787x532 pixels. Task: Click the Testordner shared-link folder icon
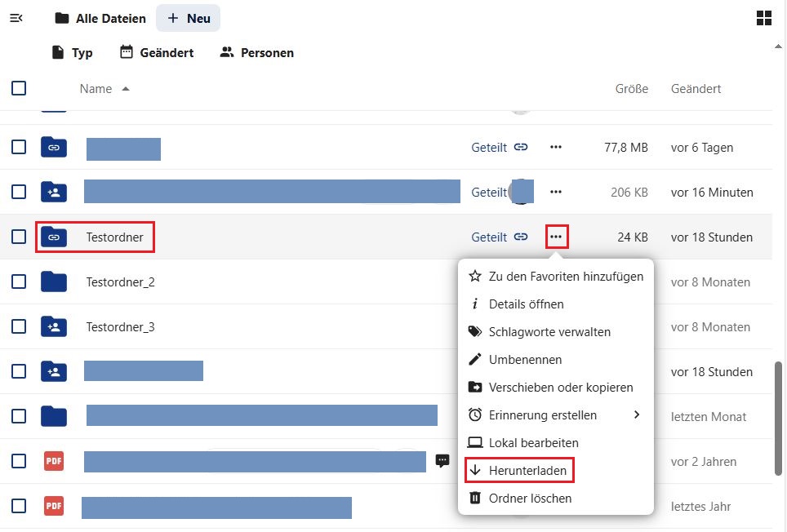(x=54, y=237)
